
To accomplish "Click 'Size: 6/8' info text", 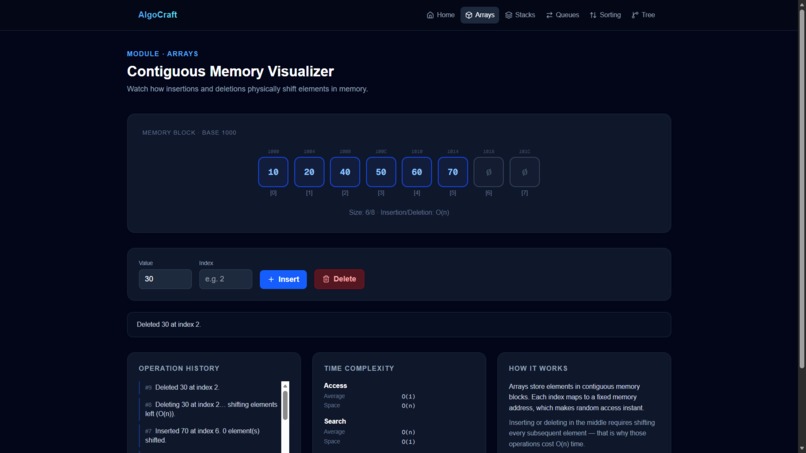I will tap(362, 212).
